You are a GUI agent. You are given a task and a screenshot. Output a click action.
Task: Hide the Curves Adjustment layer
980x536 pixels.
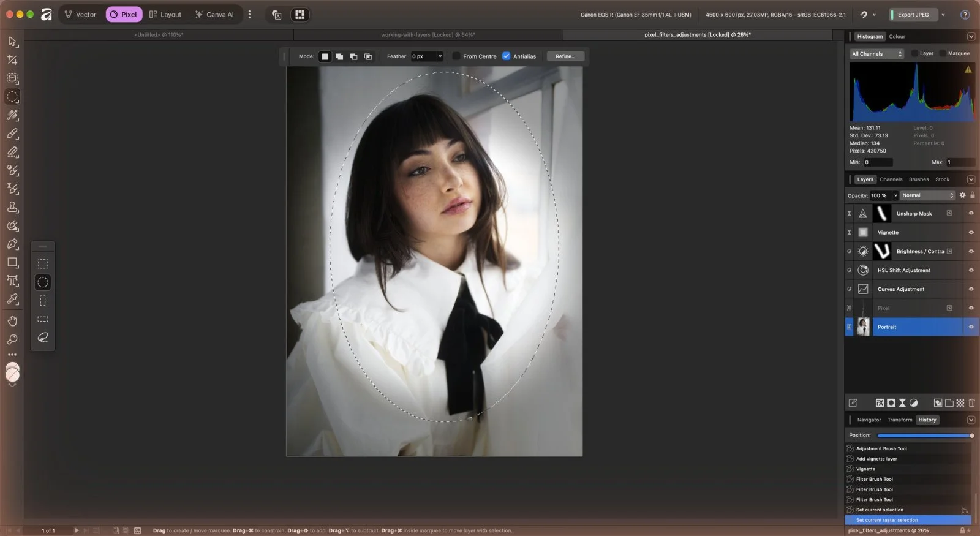coord(971,289)
